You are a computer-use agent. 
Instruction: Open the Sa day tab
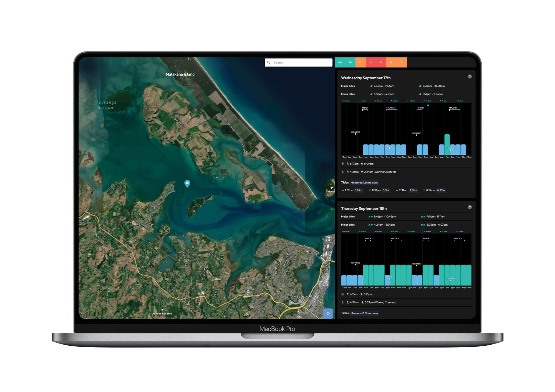click(371, 62)
